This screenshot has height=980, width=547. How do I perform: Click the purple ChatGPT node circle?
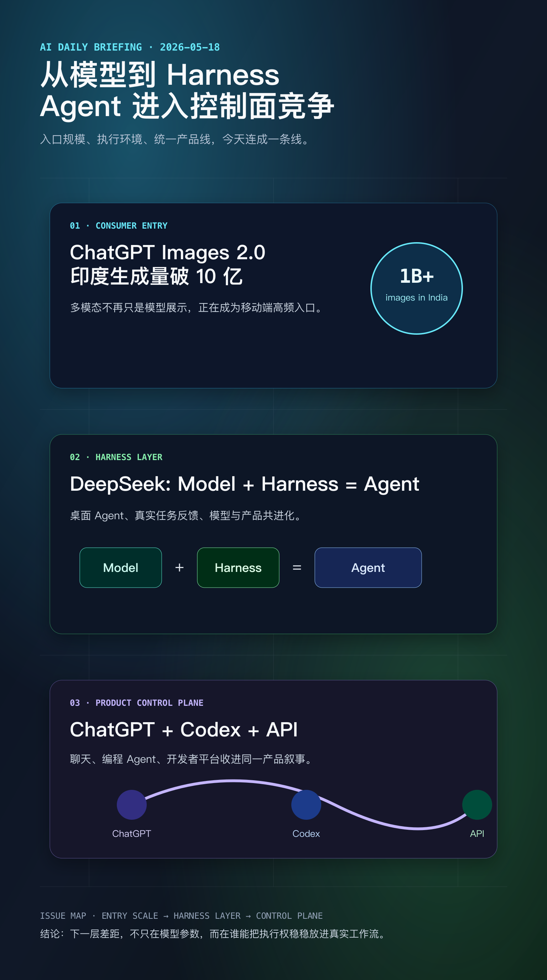pos(132,805)
